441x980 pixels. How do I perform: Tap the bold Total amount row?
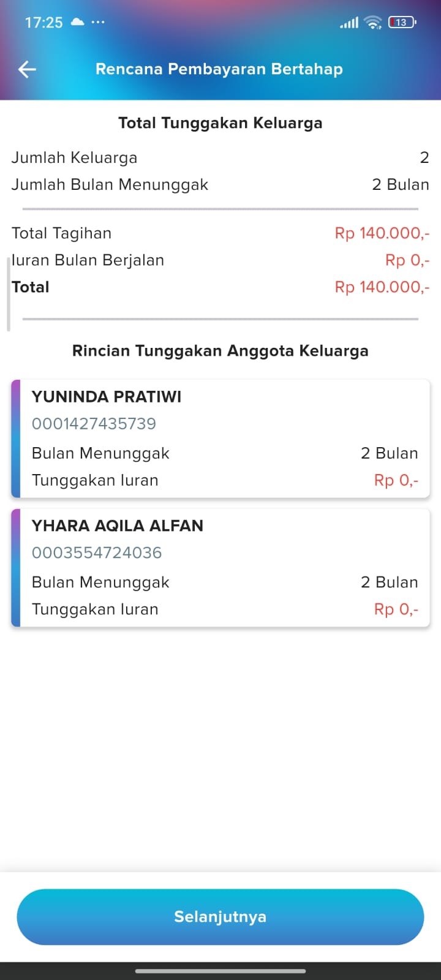click(x=221, y=287)
